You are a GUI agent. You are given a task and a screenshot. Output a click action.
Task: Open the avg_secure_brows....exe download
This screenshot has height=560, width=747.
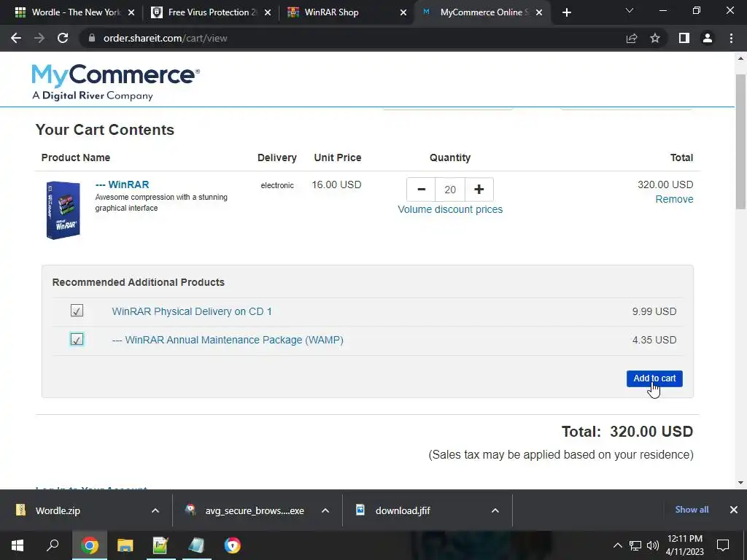254,510
